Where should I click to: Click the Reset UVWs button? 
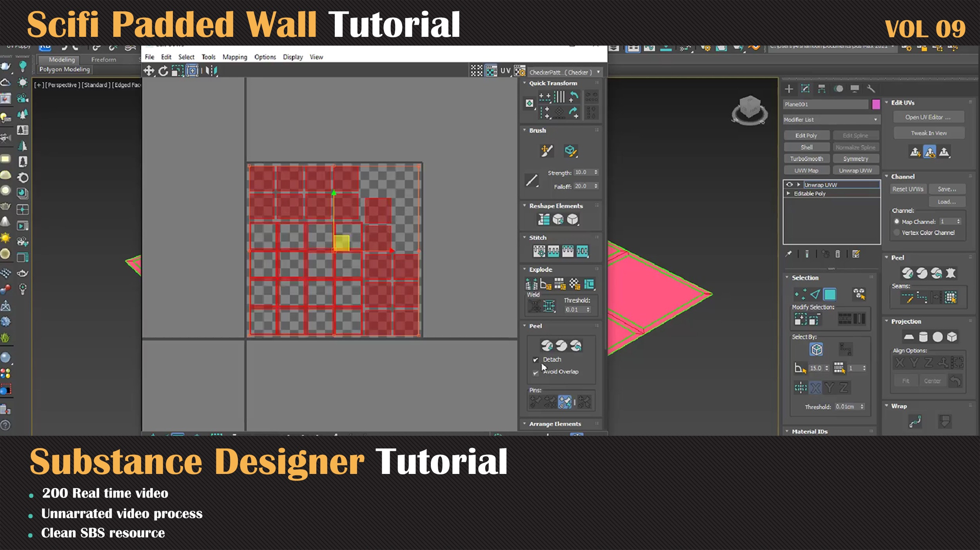click(x=907, y=189)
